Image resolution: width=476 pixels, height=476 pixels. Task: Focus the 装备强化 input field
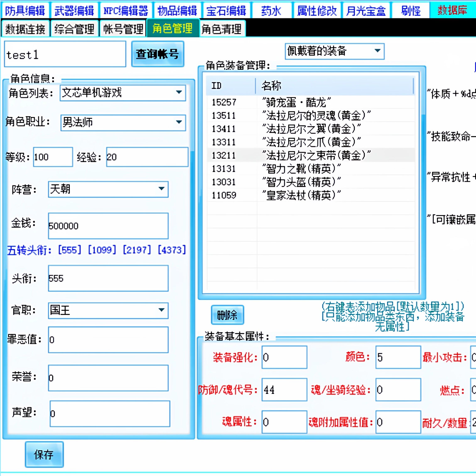point(284,357)
